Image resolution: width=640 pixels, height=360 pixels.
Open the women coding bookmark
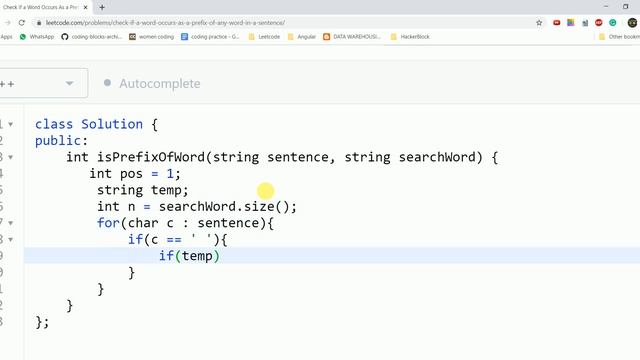pos(151,37)
